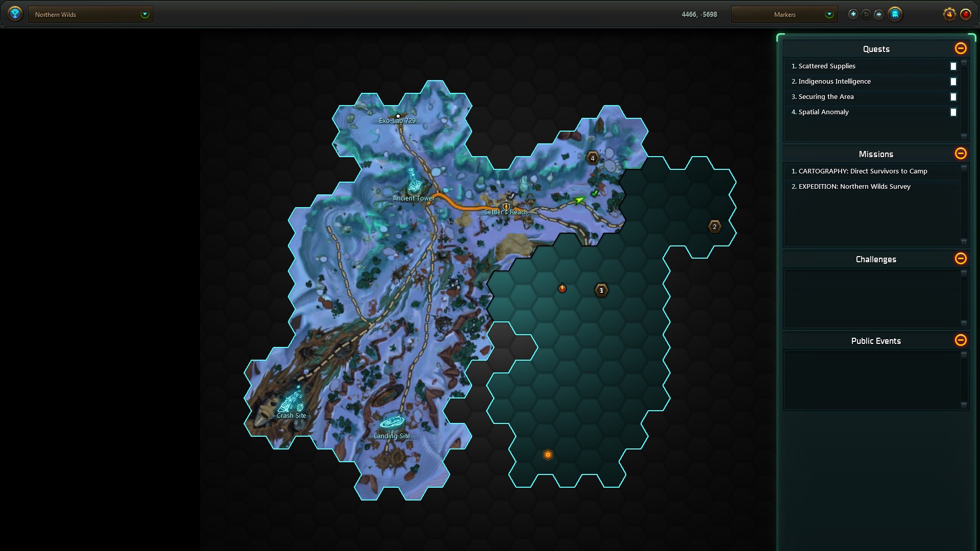Check the Spatial Anomaly quest box

click(x=953, y=112)
